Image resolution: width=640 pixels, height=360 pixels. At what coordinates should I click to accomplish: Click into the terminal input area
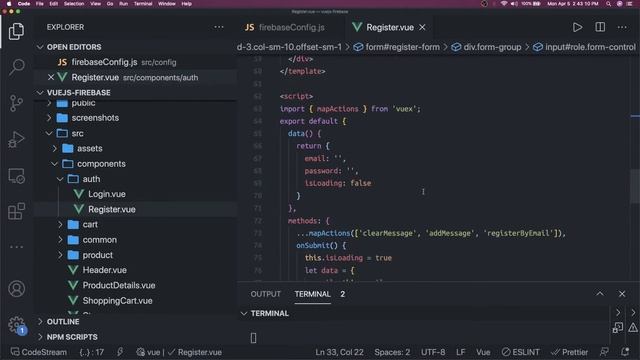point(424,338)
